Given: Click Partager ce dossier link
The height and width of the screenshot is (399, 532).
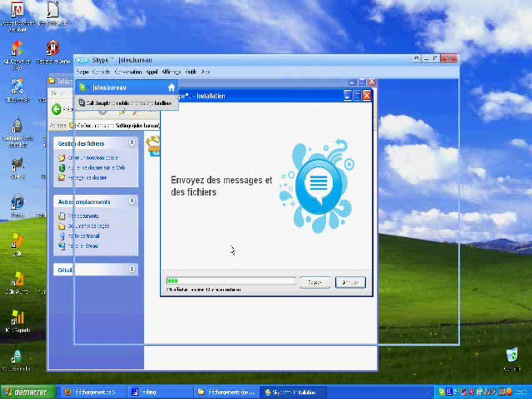Looking at the screenshot, I should pos(87,177).
